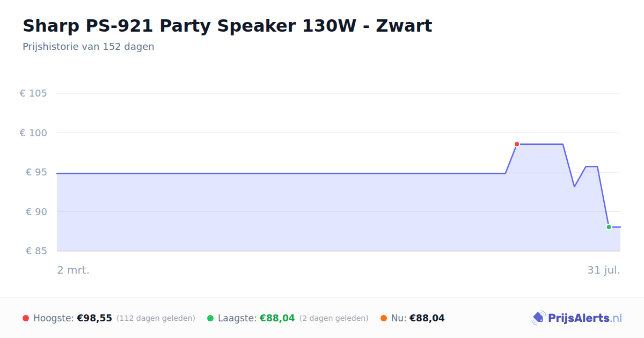Click the PrijsAlerts price tag logo icon
This screenshot has height=338, width=644.
539,318
